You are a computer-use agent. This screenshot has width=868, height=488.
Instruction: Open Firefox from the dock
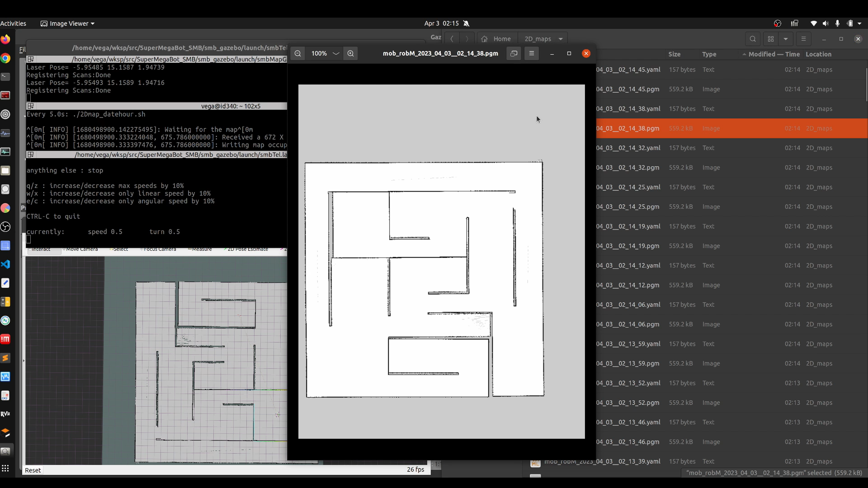[x=5, y=39]
